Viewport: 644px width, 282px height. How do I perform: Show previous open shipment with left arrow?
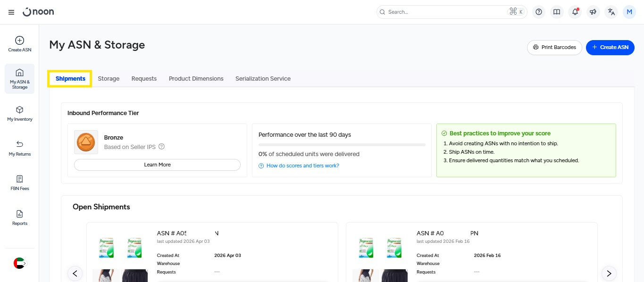(75, 273)
